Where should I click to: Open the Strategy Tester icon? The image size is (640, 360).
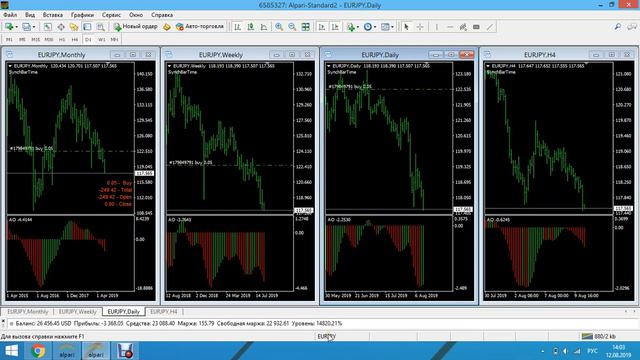tap(101, 27)
